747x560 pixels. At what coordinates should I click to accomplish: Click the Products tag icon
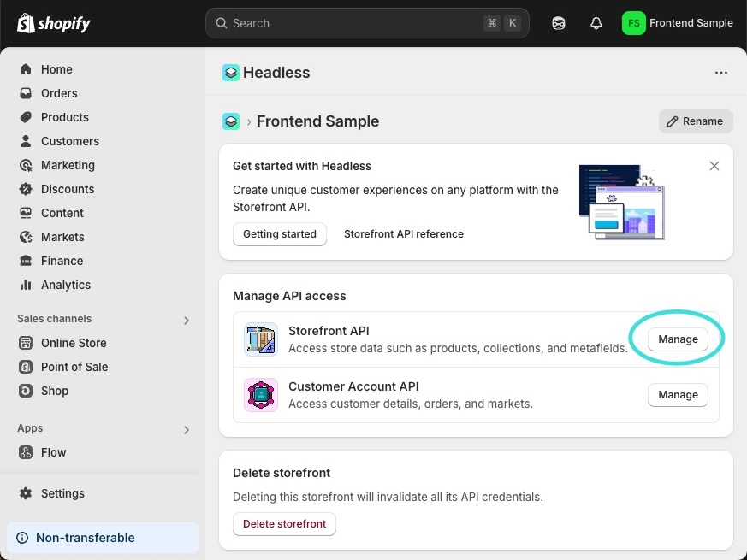[26, 116]
